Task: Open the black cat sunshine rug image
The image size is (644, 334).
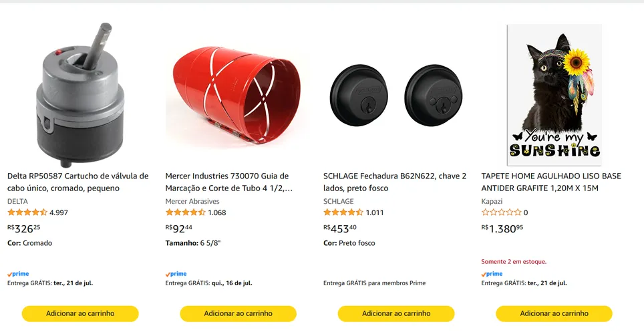Action: pyautogui.click(x=554, y=95)
